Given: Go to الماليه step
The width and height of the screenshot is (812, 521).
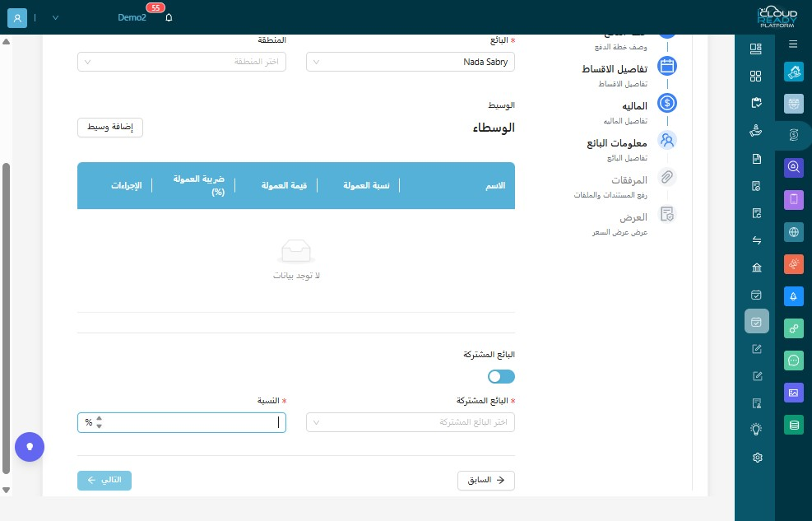Looking at the screenshot, I should coord(634,106).
